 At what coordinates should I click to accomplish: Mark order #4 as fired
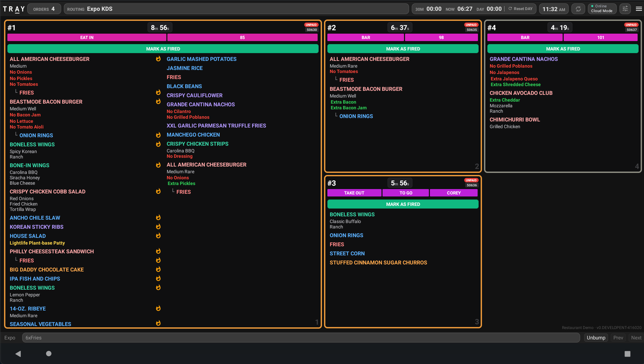point(563,49)
